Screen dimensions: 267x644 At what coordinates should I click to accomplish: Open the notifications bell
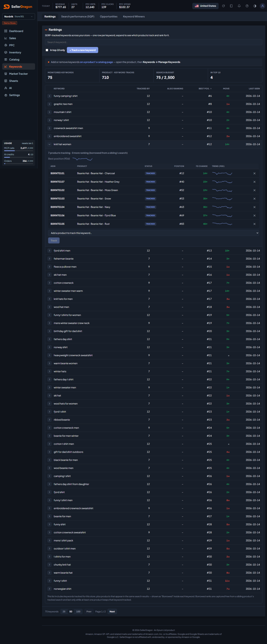point(239,6)
